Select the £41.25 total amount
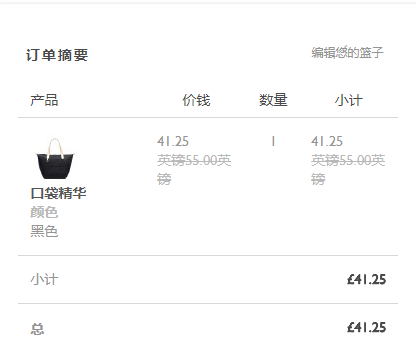 tap(366, 327)
